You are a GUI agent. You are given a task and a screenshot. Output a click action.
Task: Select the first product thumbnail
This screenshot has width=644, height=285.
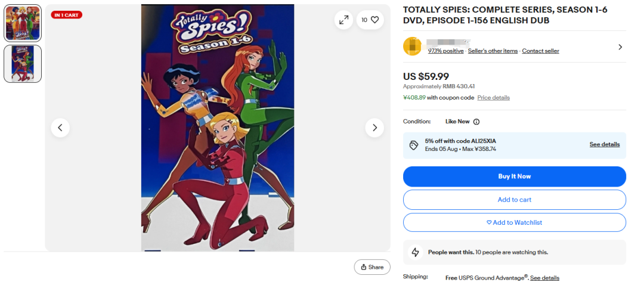coord(23,23)
